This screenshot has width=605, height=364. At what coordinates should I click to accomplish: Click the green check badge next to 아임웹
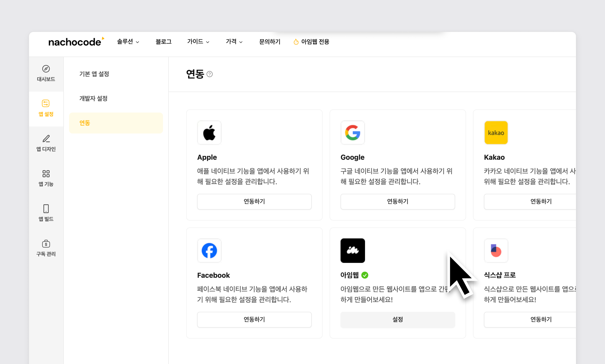click(x=365, y=275)
